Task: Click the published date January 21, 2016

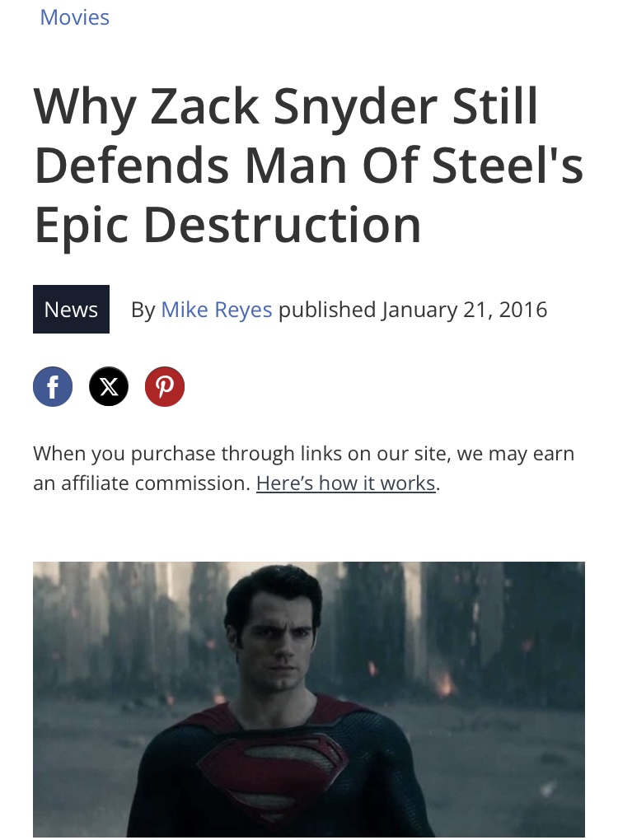Action: [464, 309]
